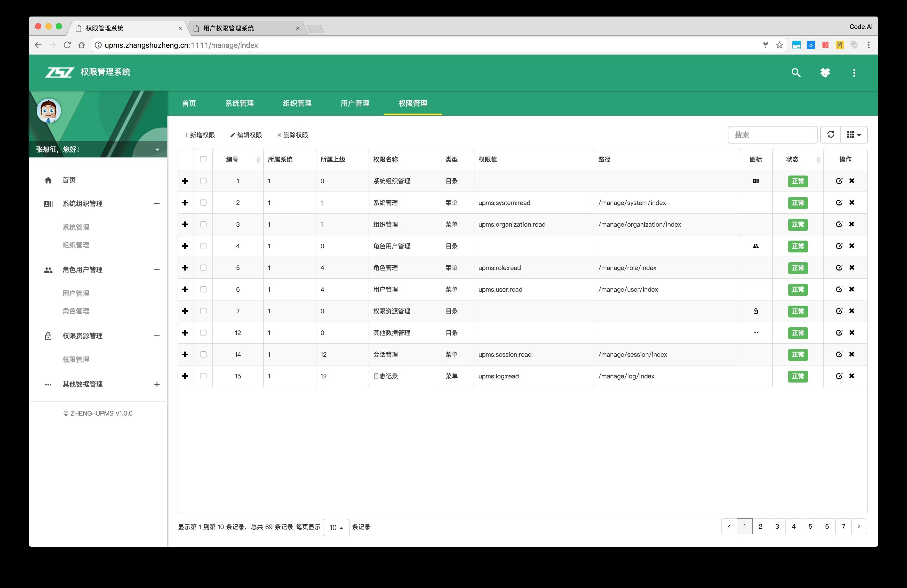Tick the checkbox for row number 3
Image resolution: width=907 pixels, height=588 pixels.
pyautogui.click(x=203, y=224)
